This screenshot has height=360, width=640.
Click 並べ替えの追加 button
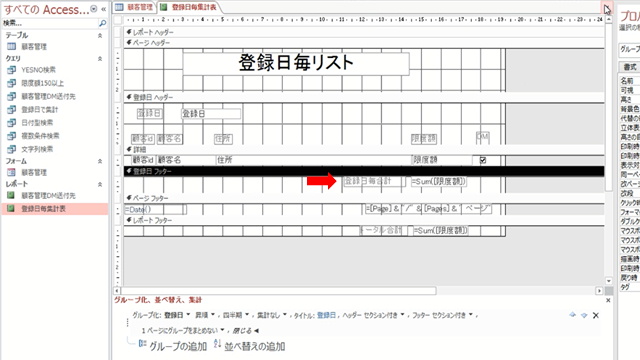click(249, 346)
